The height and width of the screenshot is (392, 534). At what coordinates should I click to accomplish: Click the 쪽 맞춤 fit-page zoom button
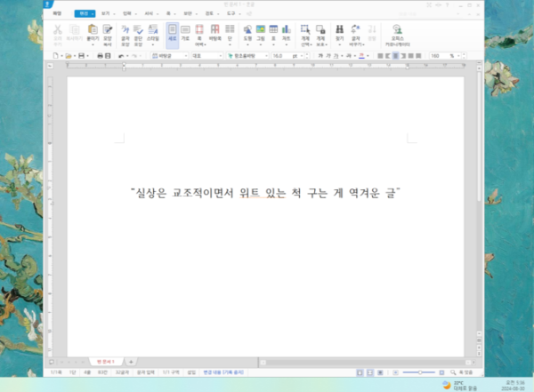(461, 372)
